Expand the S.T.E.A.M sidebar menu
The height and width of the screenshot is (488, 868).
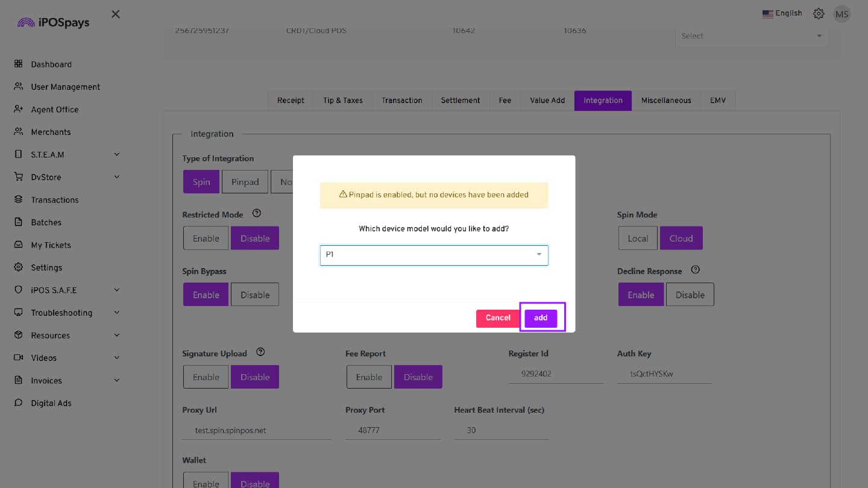click(116, 154)
